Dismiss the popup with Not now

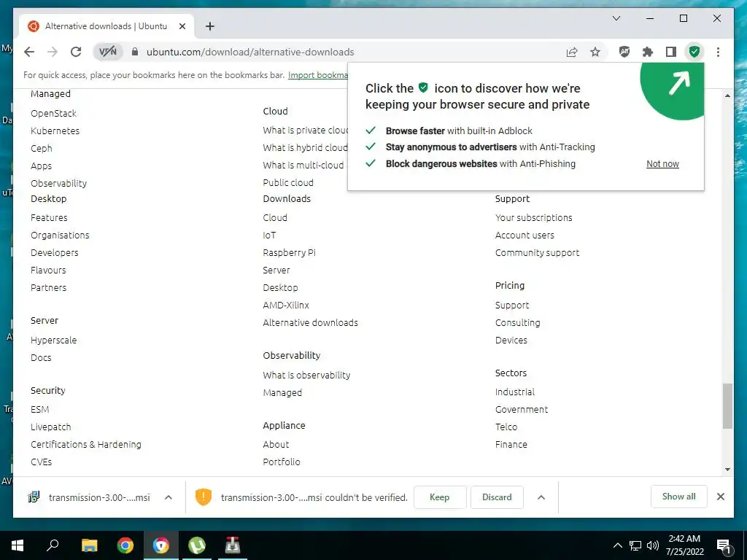point(662,164)
